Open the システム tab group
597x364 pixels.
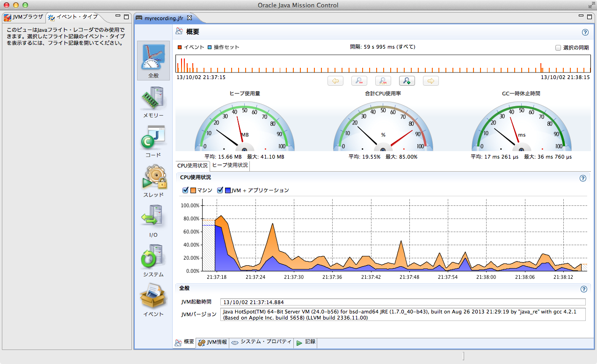(153, 260)
